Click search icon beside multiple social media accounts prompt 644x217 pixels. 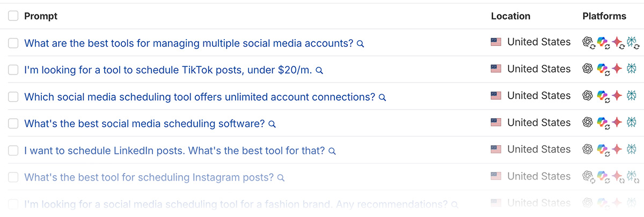[361, 44]
